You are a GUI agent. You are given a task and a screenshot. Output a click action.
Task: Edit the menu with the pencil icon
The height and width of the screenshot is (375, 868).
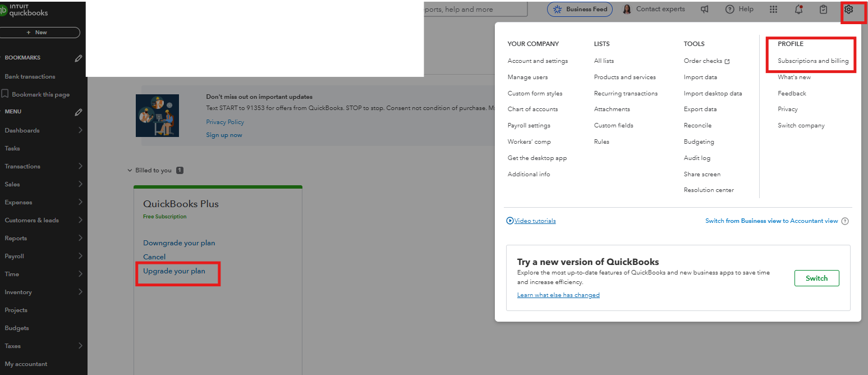coord(79,112)
